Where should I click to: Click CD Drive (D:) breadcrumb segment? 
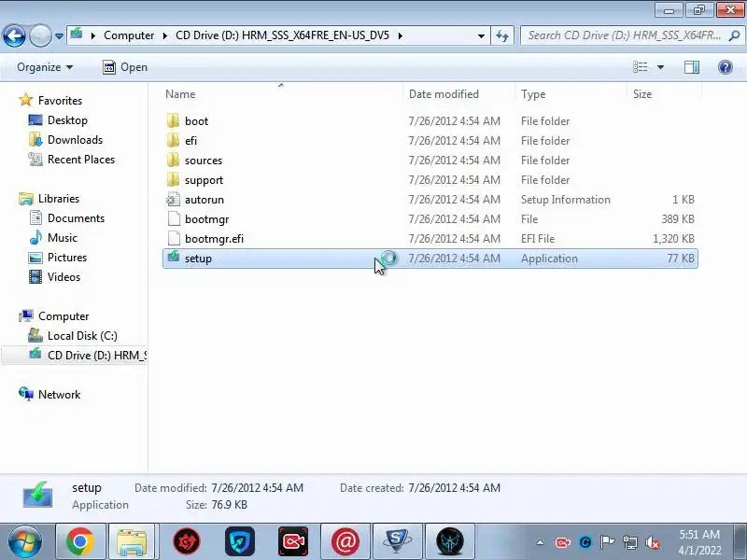(283, 35)
